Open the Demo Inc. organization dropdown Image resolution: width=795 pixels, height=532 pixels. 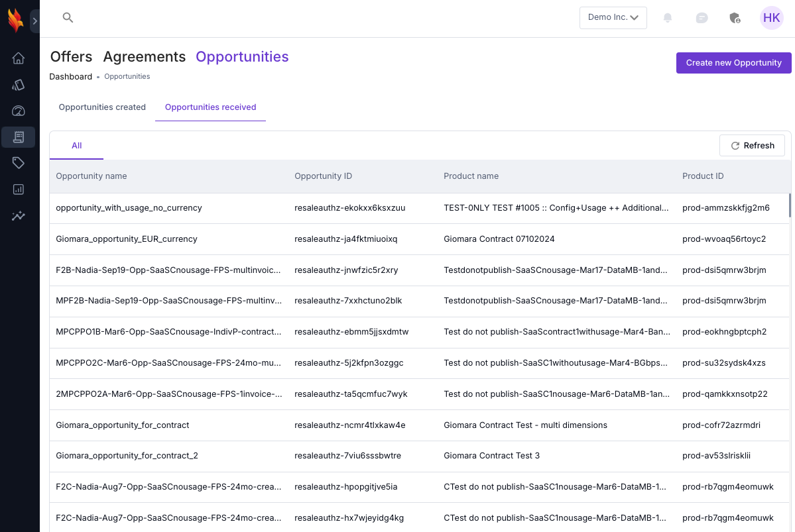[x=613, y=18]
